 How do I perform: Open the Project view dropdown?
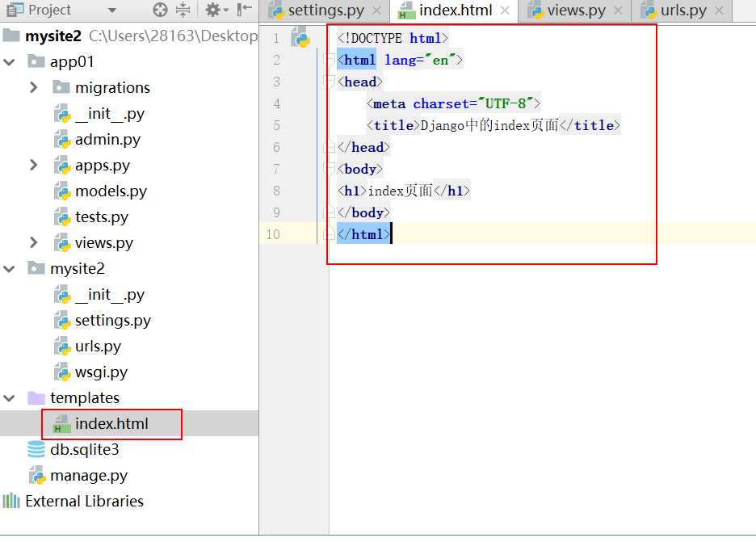[111, 11]
